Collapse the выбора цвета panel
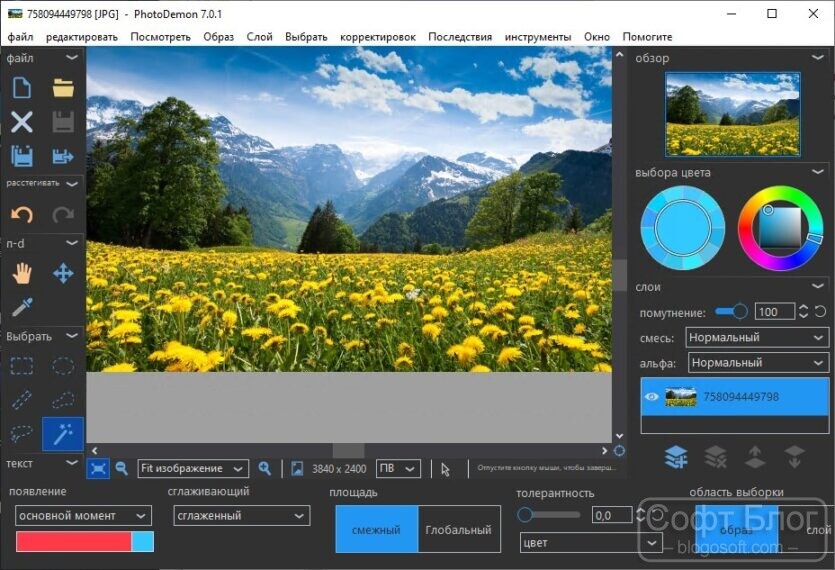 tap(817, 172)
